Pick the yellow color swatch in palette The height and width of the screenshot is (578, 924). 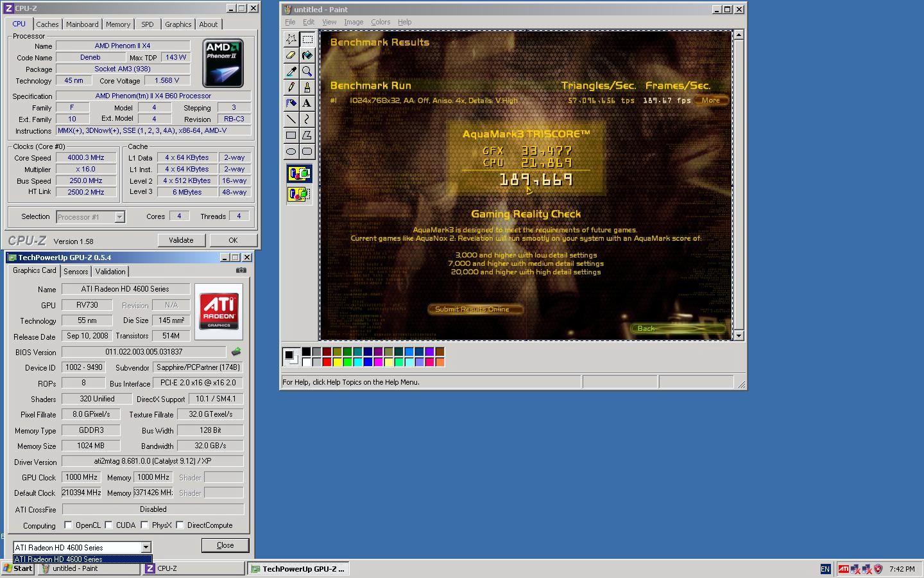pos(338,362)
